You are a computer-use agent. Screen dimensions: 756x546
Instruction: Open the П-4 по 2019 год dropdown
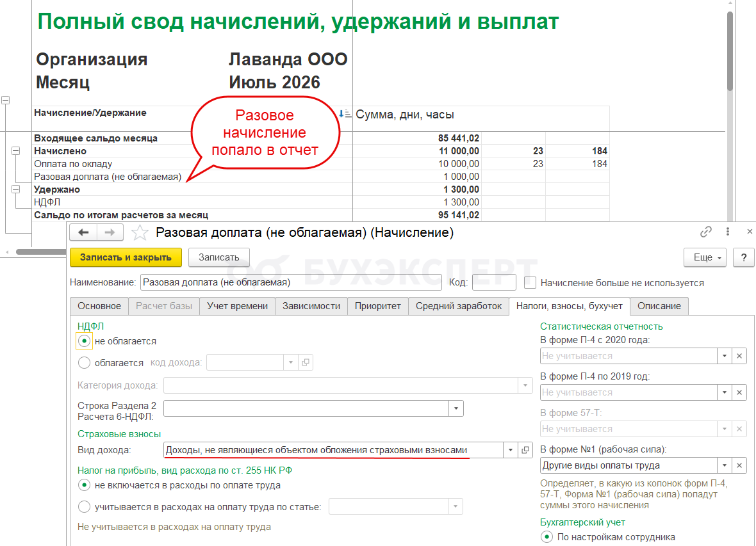(x=724, y=393)
